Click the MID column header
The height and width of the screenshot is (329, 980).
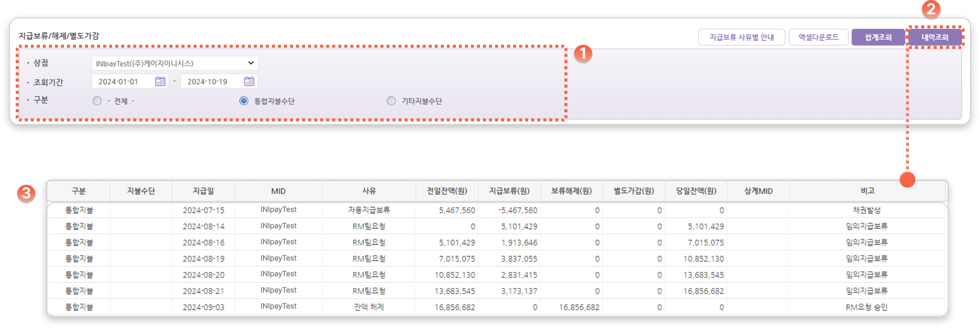tap(278, 191)
